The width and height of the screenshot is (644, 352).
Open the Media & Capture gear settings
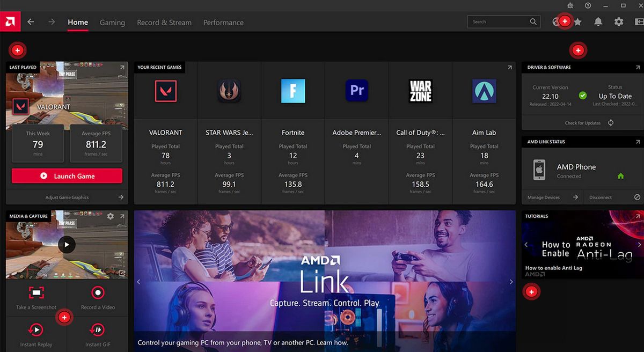pyautogui.click(x=111, y=216)
